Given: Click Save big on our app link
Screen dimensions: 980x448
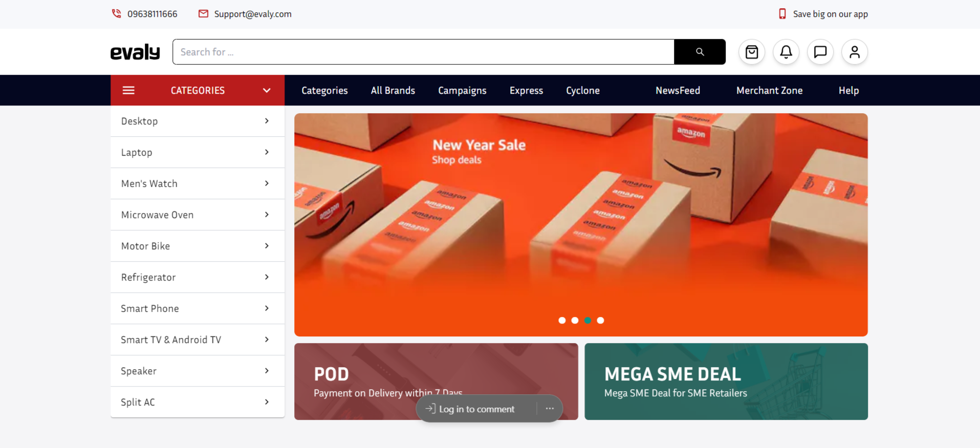Looking at the screenshot, I should 830,14.
